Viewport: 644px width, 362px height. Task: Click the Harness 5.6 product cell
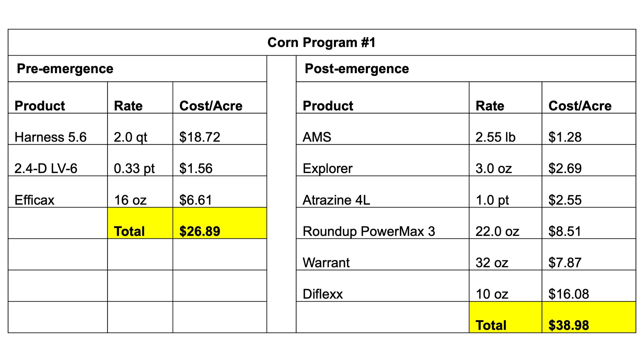tap(58, 129)
